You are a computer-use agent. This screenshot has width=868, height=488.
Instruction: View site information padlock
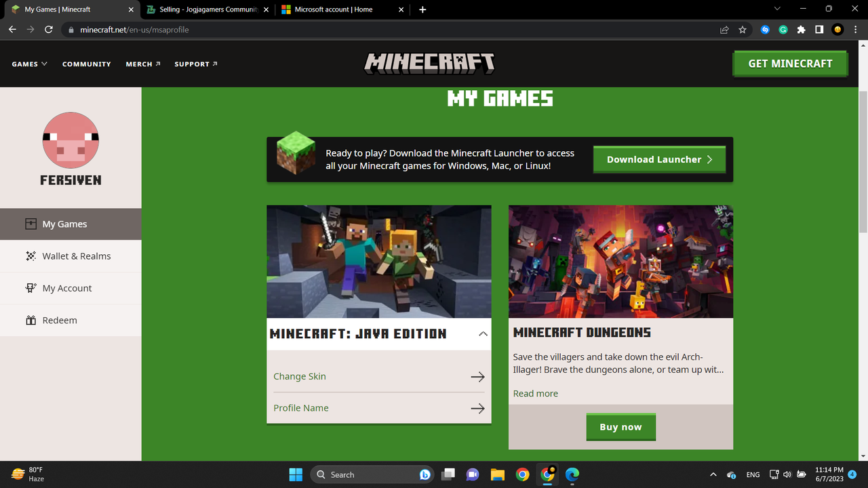[x=71, y=30]
